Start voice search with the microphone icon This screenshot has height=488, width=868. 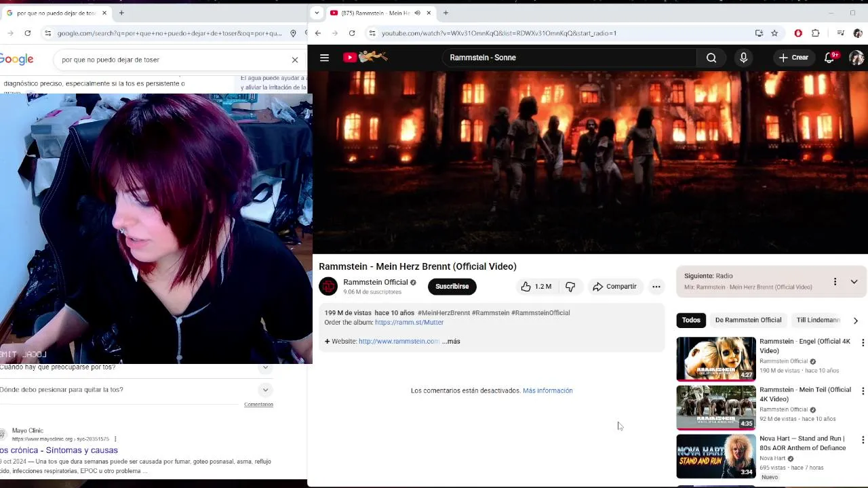743,58
